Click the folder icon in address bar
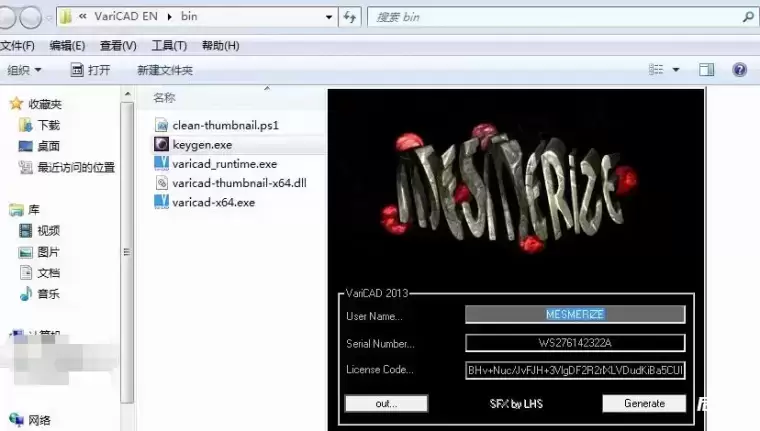This screenshot has width=760, height=431. [66, 17]
